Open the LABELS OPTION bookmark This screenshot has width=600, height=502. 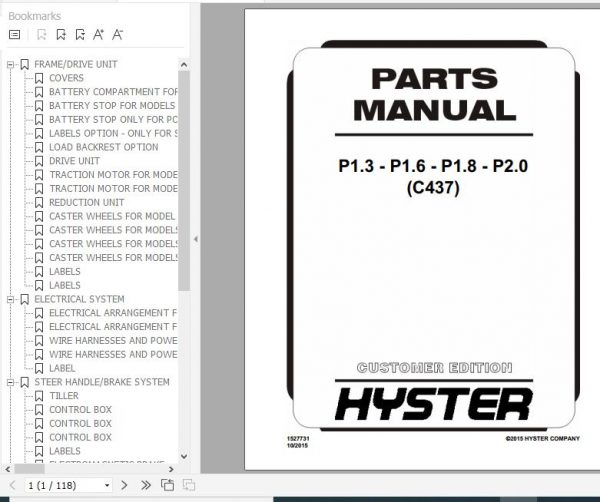click(x=113, y=133)
